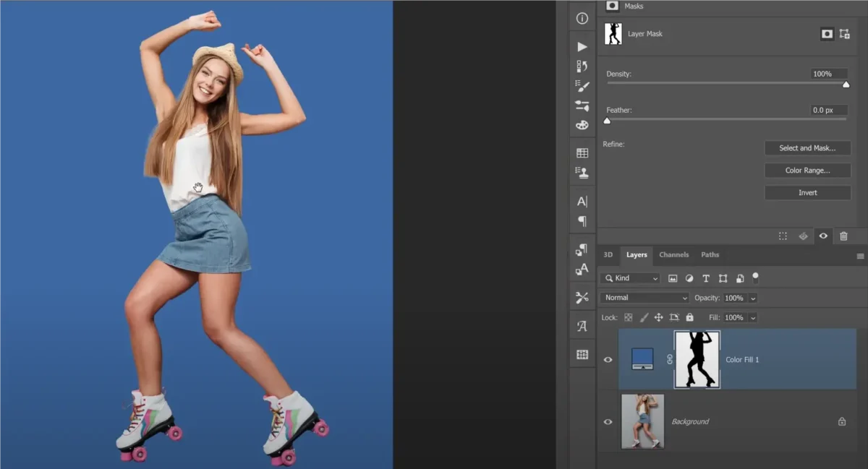Screen dimensions: 868x469
Task: Filter layers by pixel layers
Action: pyautogui.click(x=673, y=278)
